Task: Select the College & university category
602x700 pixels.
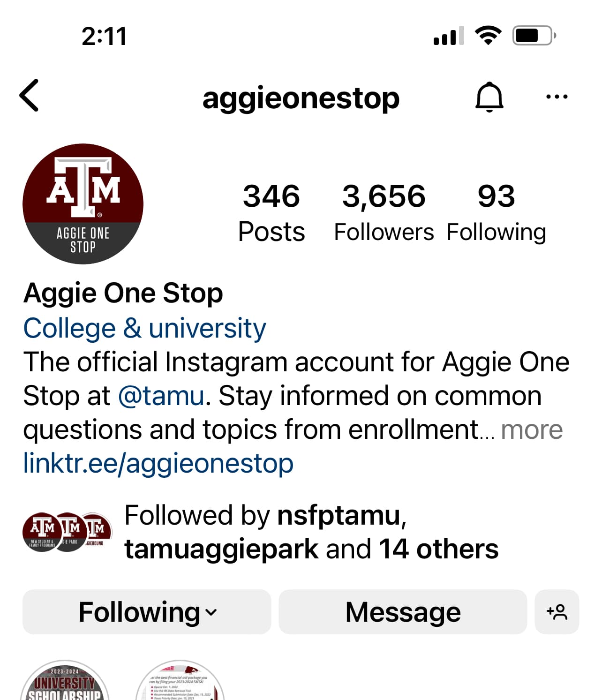Action: [144, 328]
